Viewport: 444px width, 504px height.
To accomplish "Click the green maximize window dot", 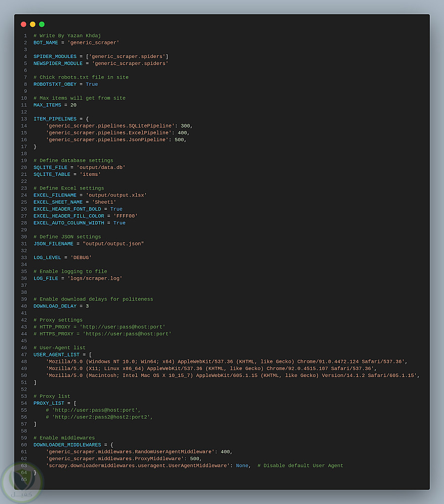I will (x=42, y=24).
